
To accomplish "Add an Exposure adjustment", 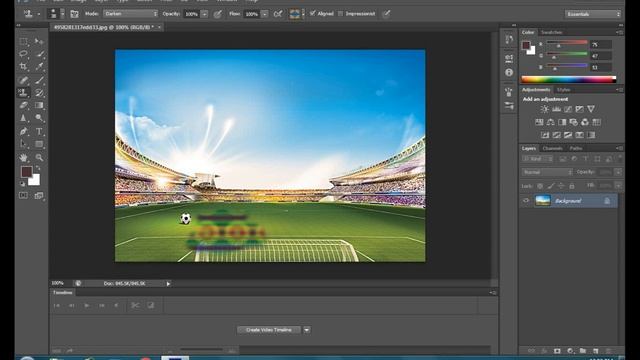I will 579,109.
